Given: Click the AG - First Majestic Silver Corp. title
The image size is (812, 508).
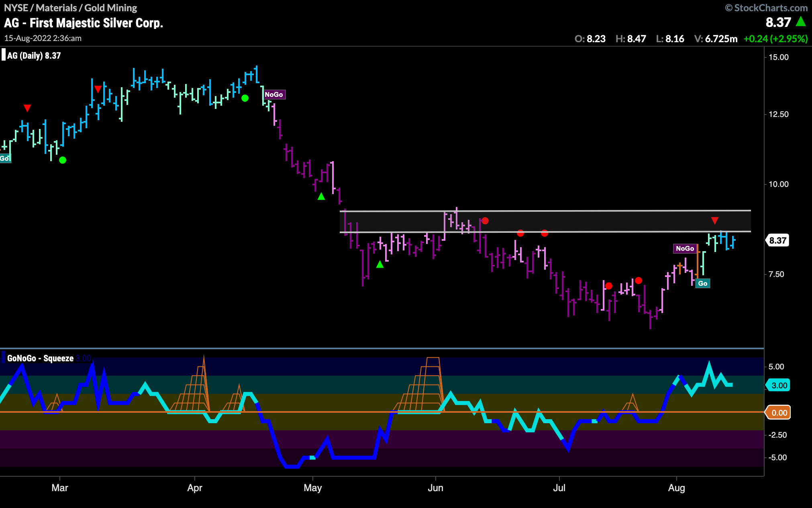Looking at the screenshot, I should click(84, 23).
